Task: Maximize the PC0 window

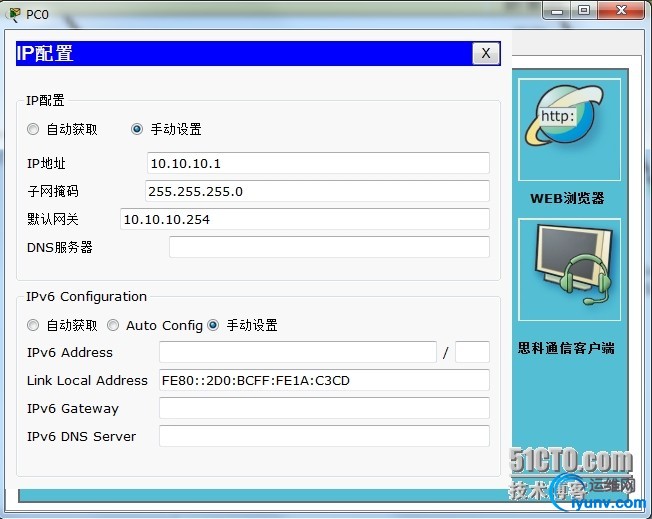Action: click(x=584, y=11)
